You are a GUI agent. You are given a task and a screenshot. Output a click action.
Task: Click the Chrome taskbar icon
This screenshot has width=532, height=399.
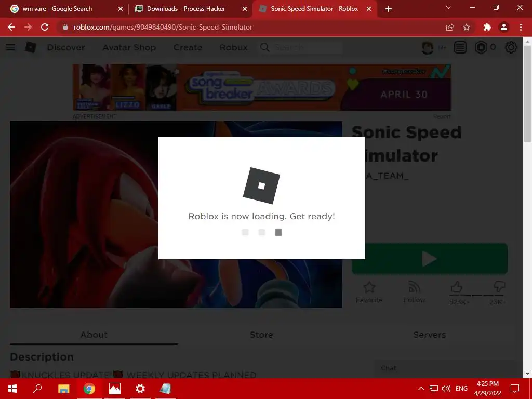[89, 389]
